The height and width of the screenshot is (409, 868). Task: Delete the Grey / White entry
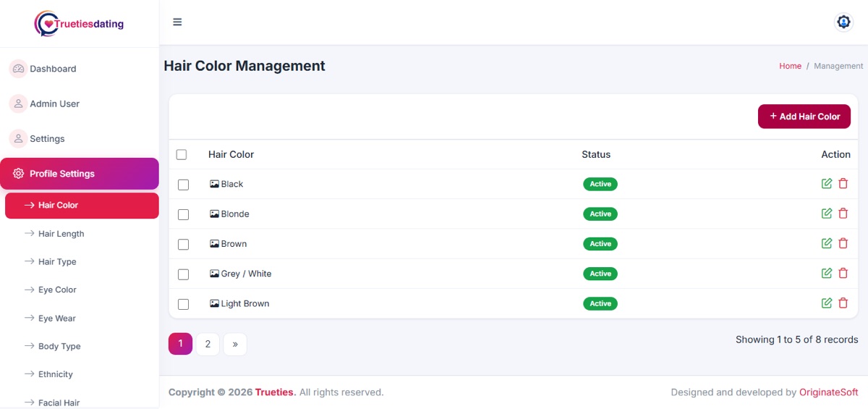coord(843,273)
